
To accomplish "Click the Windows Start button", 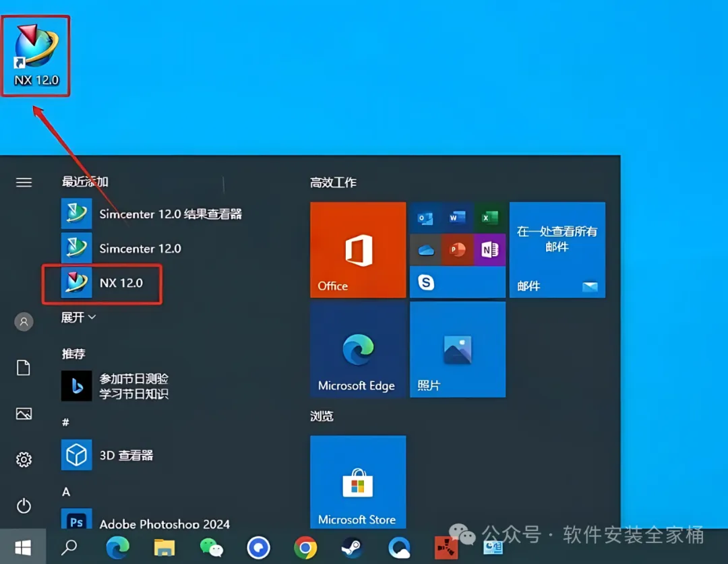I will point(23,548).
